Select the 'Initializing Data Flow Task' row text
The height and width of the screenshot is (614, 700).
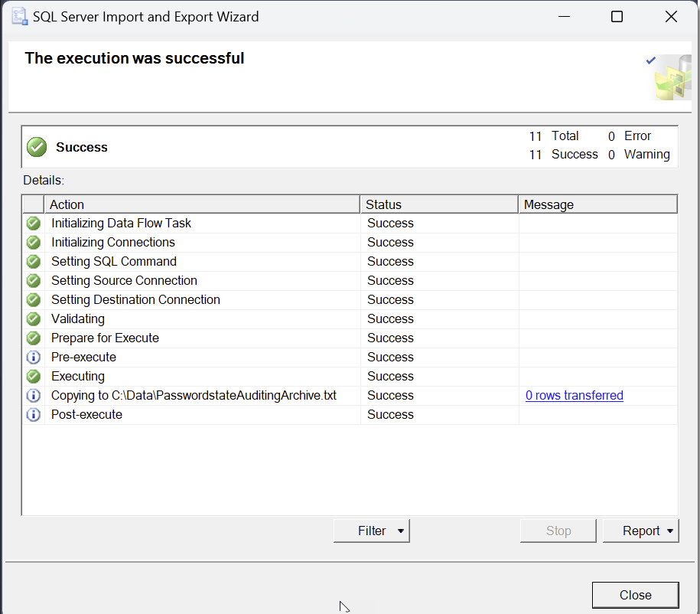121,223
